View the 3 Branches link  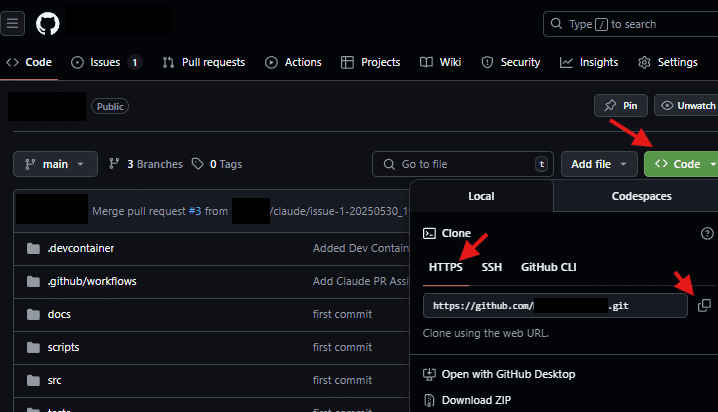pyautogui.click(x=146, y=164)
